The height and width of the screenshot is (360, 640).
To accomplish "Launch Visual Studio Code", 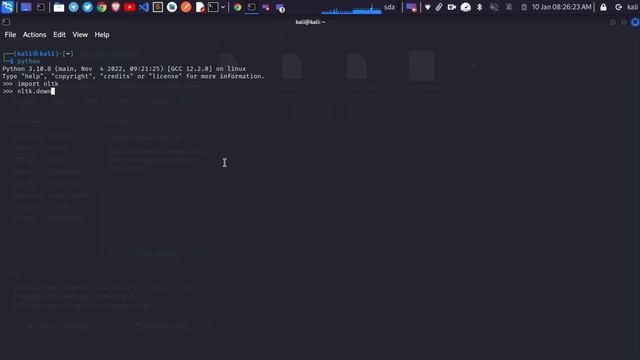I will [x=144, y=7].
